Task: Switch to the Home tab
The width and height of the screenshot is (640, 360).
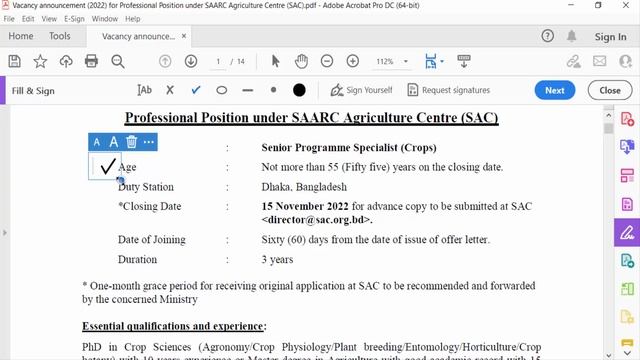Action: pyautogui.click(x=21, y=36)
